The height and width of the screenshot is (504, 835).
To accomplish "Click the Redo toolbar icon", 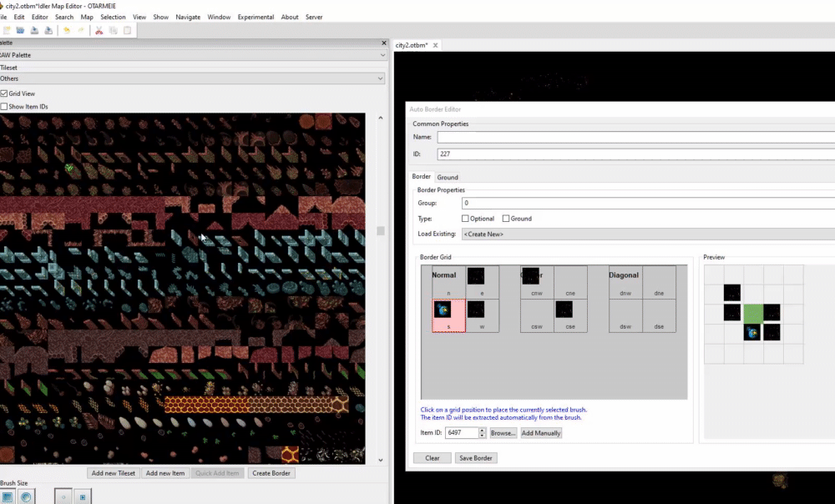I will 80,30.
